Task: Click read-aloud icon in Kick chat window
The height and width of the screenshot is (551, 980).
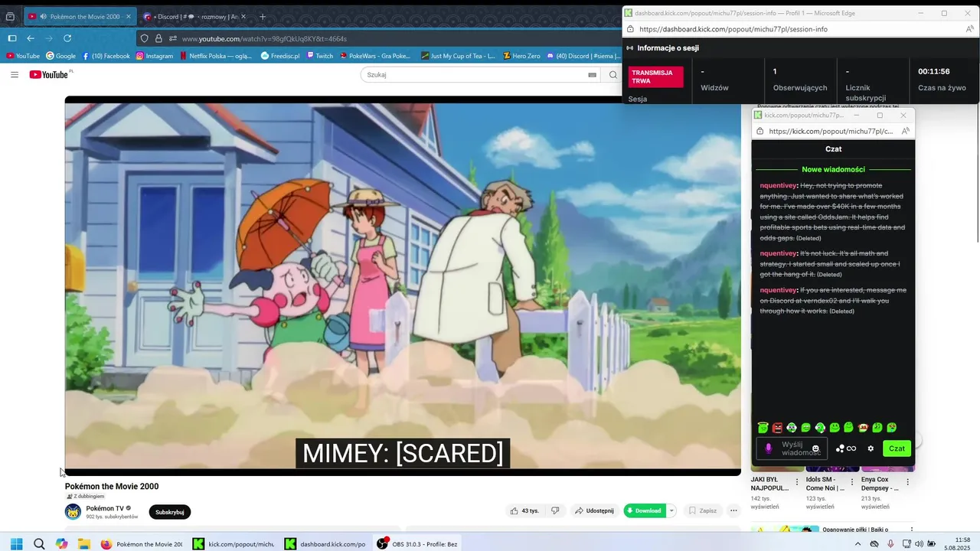Action: click(906, 131)
